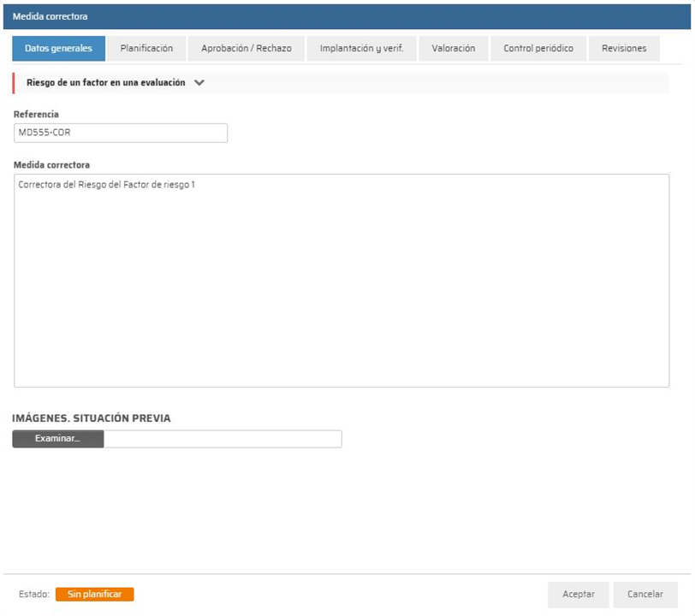Select the Implantación y verif. tab
Viewport: 695px width, 616px height.
361,49
